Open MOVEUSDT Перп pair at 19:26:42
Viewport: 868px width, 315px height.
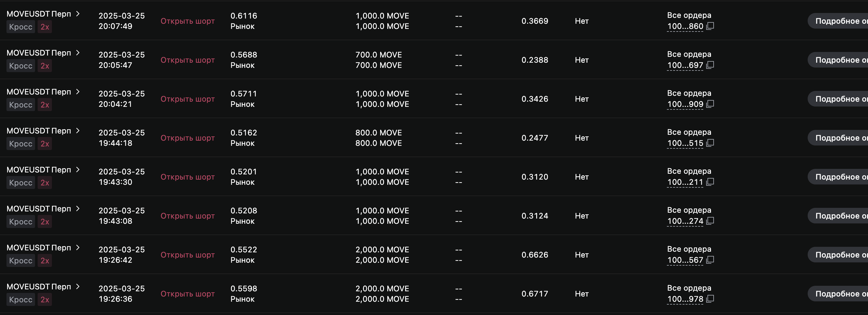[39, 247]
